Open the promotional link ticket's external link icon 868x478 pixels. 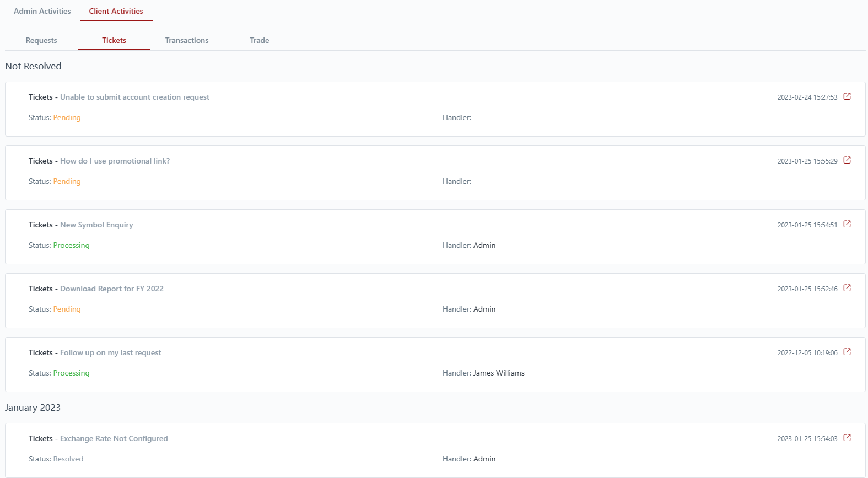coord(847,160)
